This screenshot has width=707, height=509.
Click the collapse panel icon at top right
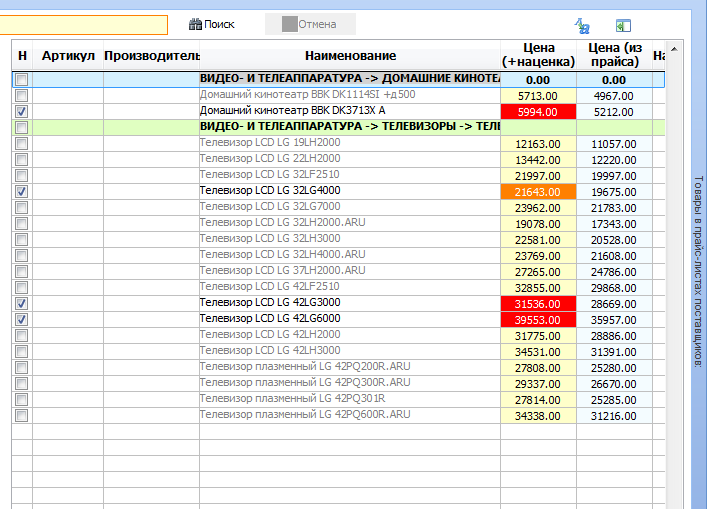(x=623, y=26)
